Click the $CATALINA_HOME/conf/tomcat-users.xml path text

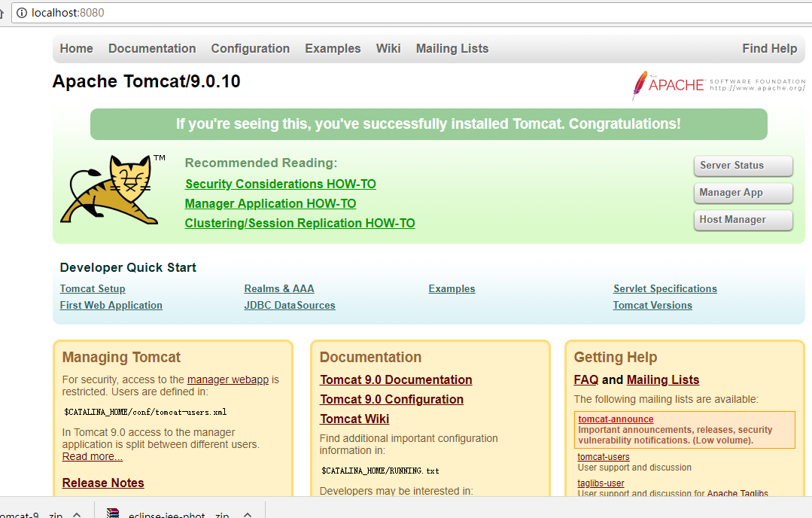click(145, 413)
